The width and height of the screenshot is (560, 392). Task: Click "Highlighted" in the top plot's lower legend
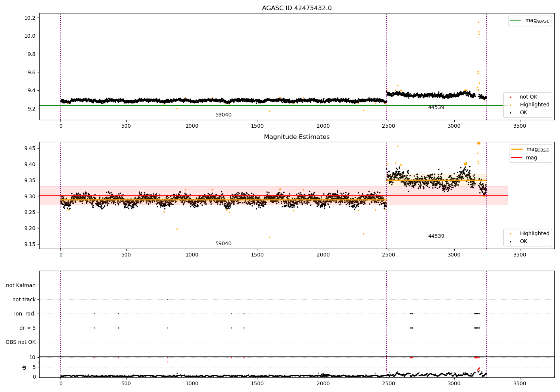535,105
